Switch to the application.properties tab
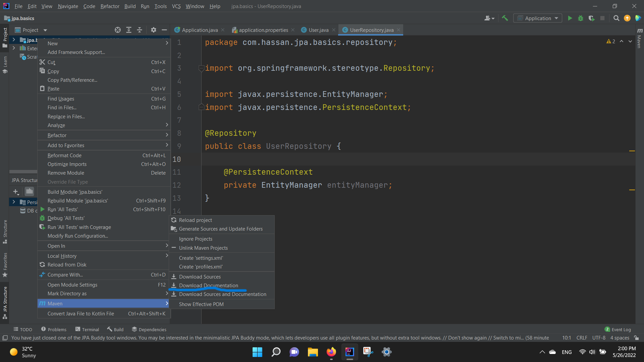This screenshot has width=644, height=362. click(263, 30)
